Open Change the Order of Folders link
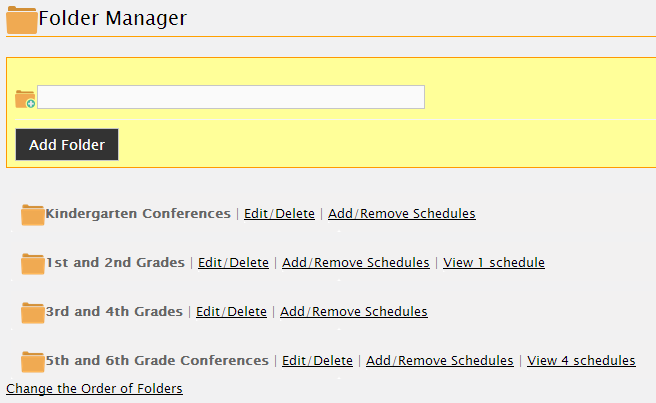The image size is (656, 403). coord(94,388)
